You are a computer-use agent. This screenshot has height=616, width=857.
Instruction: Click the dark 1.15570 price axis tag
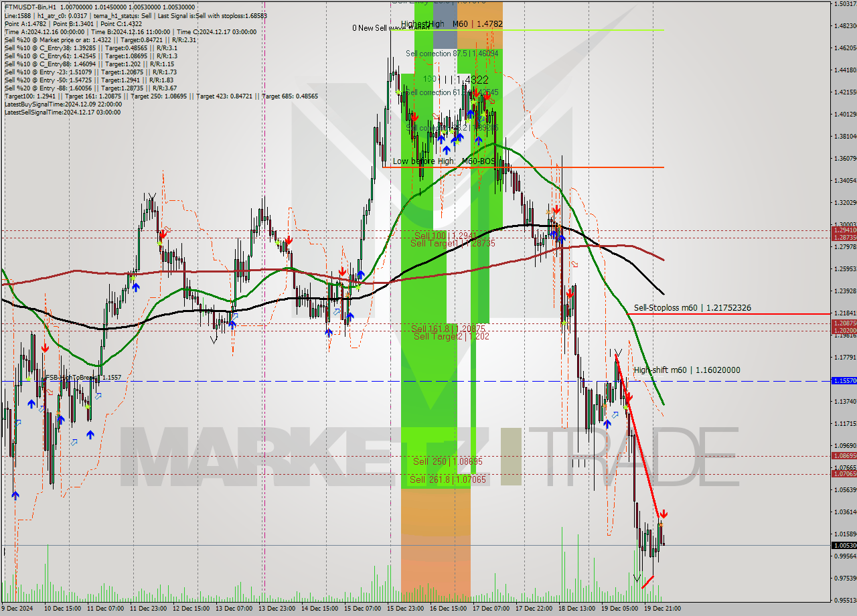click(x=844, y=380)
